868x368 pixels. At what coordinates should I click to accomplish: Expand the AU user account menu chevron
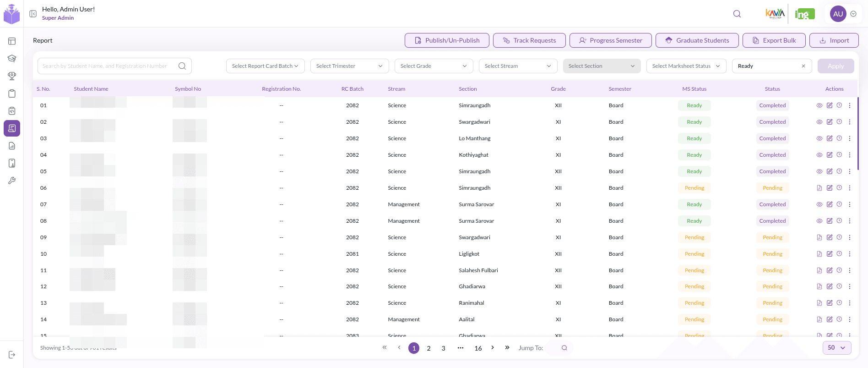tap(853, 14)
